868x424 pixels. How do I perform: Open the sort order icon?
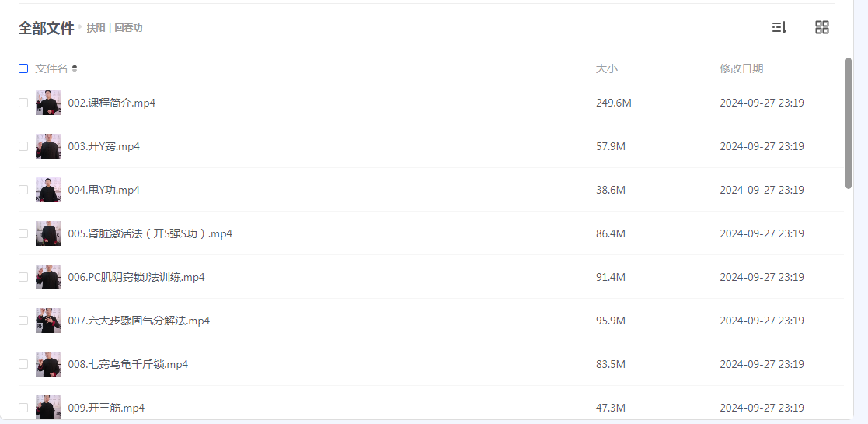click(x=779, y=28)
